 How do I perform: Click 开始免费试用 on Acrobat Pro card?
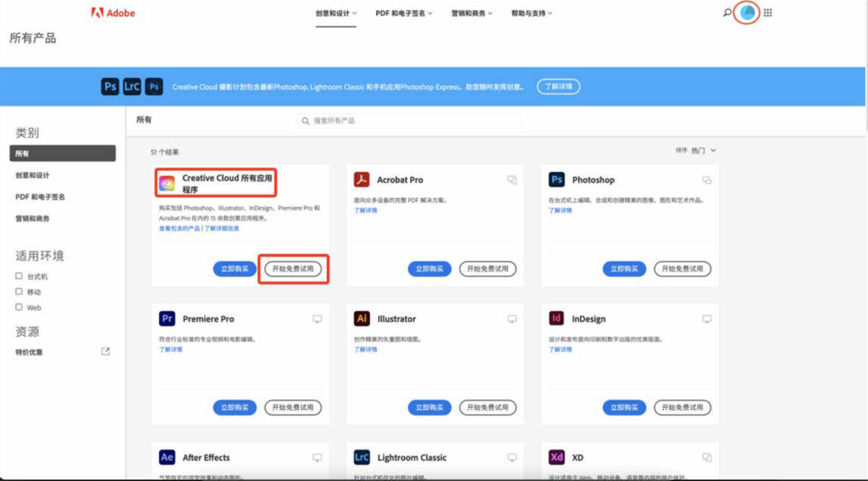(488, 269)
